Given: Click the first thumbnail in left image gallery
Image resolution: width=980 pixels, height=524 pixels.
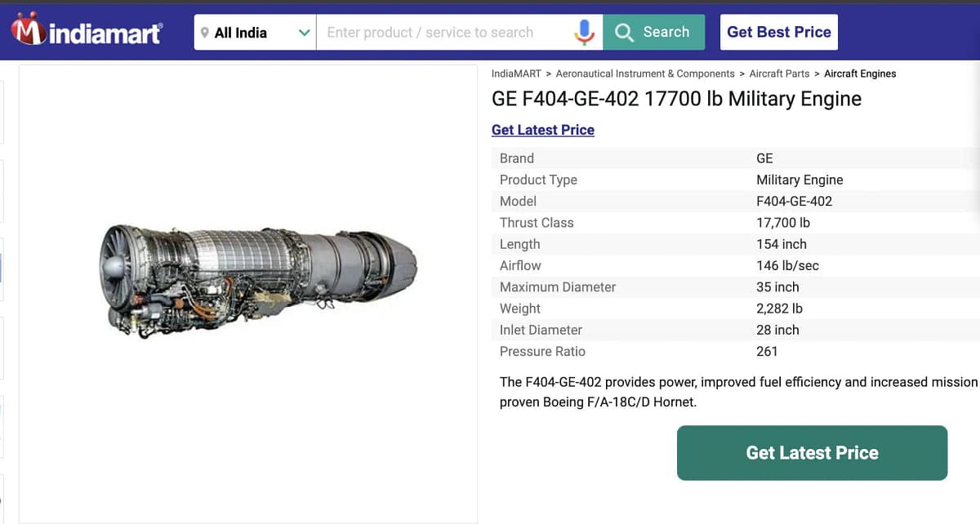Looking at the screenshot, I should click(x=2, y=110).
